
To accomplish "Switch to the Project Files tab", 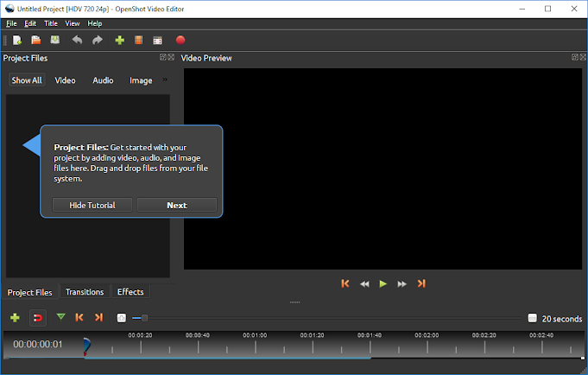I will pos(29,292).
